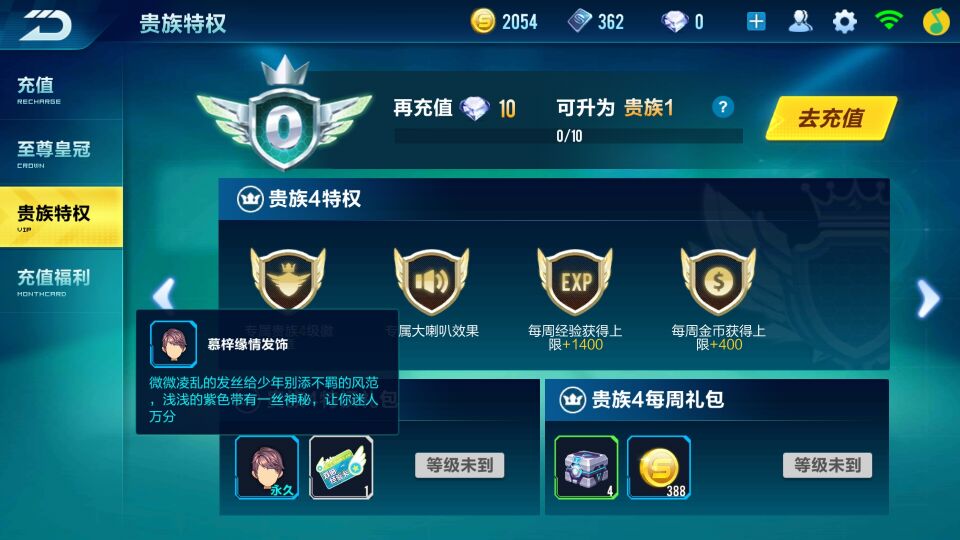This screenshot has height=540, width=960.
Task: Tap the winged crown badge shield icon
Action: pyautogui.click(x=288, y=279)
